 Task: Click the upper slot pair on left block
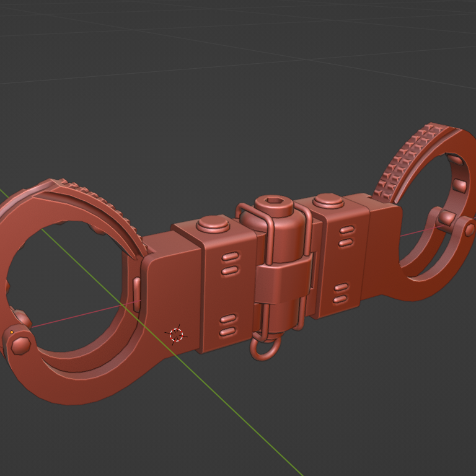coord(229,263)
